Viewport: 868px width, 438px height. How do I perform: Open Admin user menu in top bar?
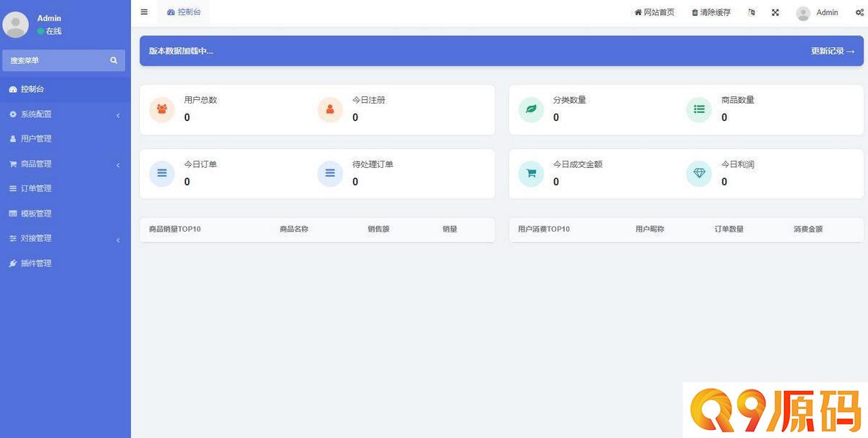(x=817, y=12)
